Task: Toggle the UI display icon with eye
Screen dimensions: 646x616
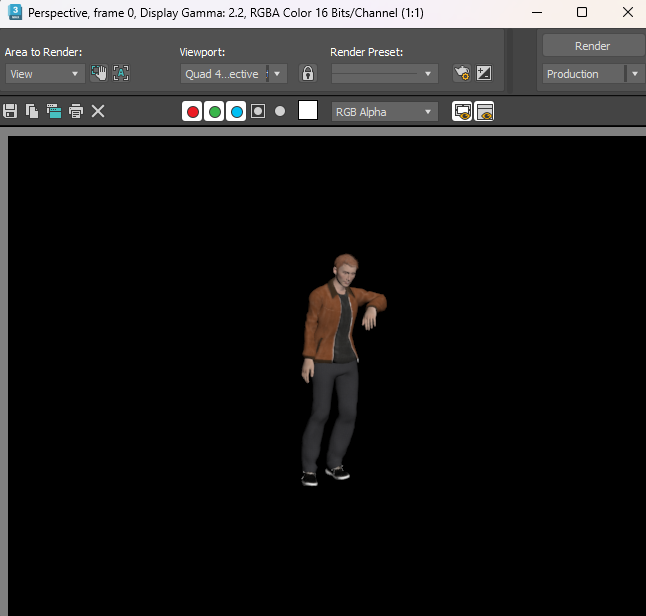Action: click(484, 111)
